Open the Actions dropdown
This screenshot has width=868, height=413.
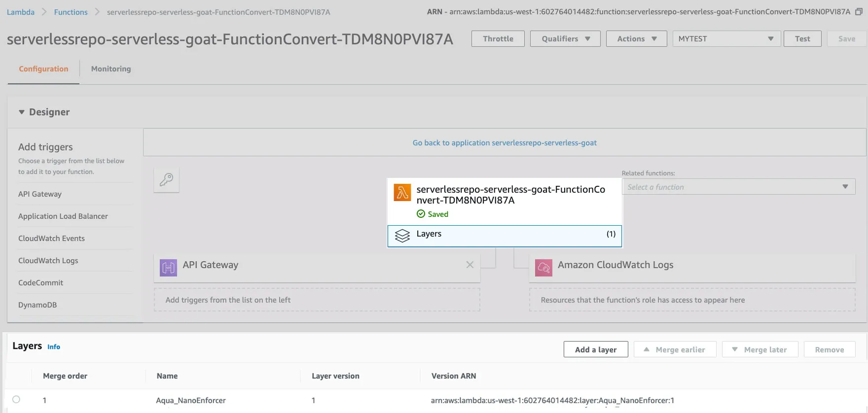(636, 39)
